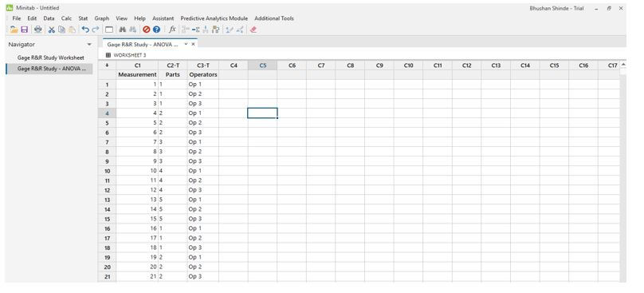
Task: Select column header C5
Action: [x=262, y=65]
